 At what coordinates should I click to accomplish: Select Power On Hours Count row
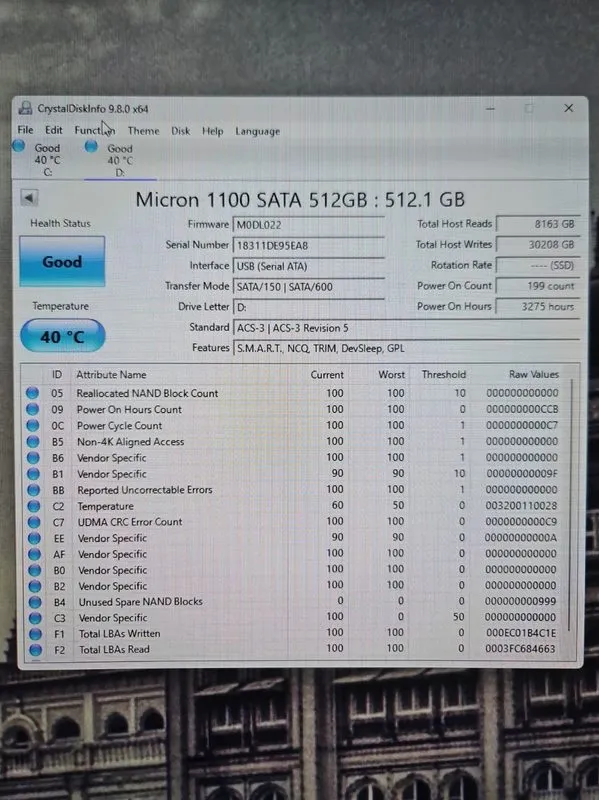295,409
